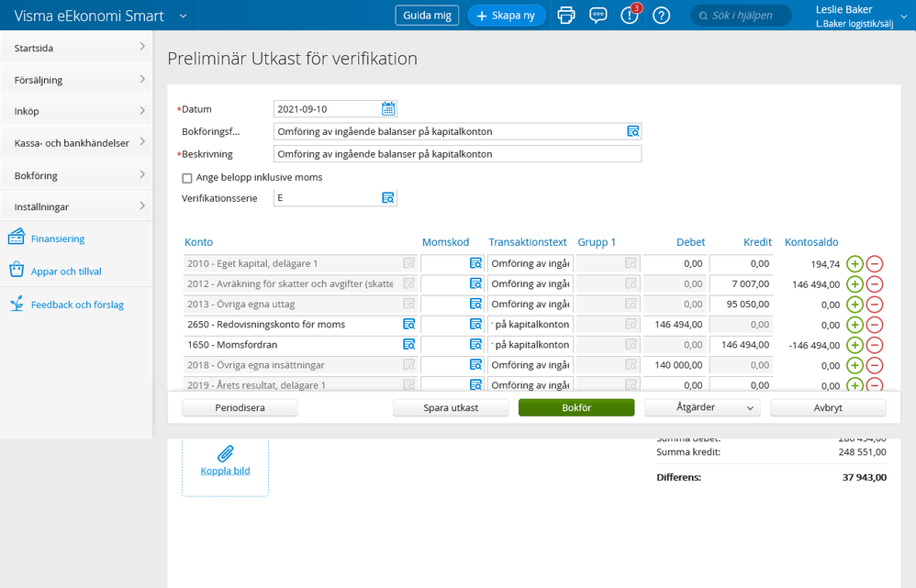This screenshot has height=588, width=916.
Task: Remove the 1650 Momsfordran row via red minus
Action: [x=875, y=345]
